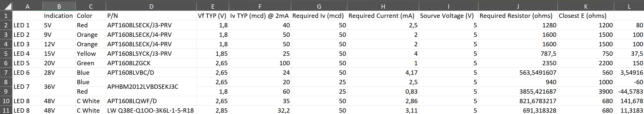The width and height of the screenshot is (644, 114).
Task: Select the LW Q38E-Q1OO-3K6L-1-5-R18 cell
Action: (x=151, y=110)
